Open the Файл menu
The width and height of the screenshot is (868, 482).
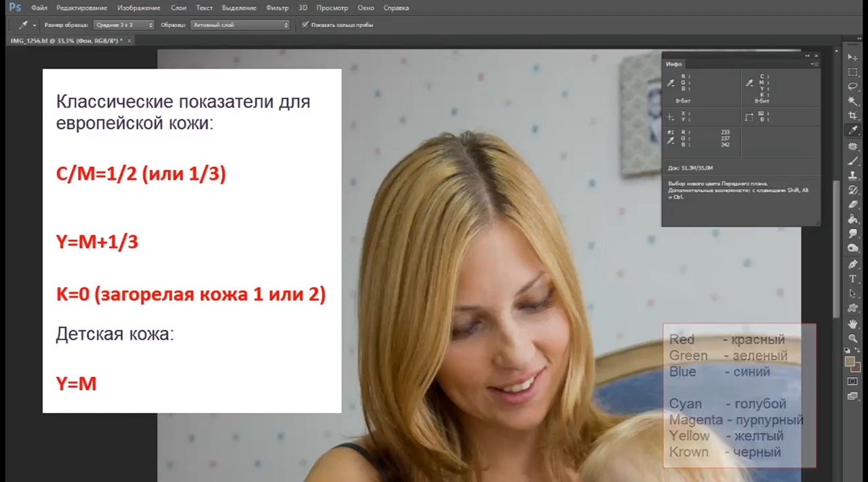click(39, 8)
